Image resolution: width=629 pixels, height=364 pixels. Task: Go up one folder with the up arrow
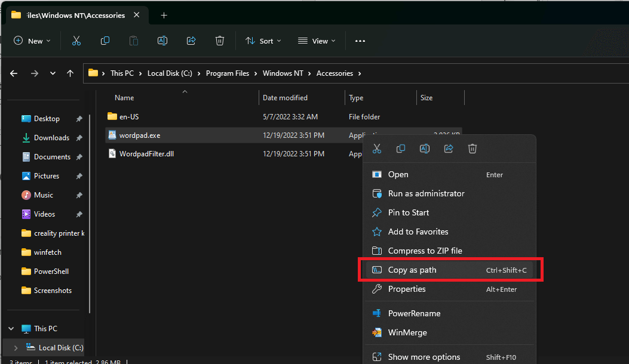[70, 73]
